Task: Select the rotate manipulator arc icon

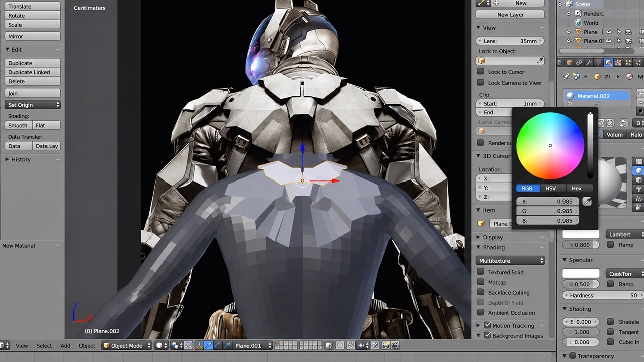Action: 217,345
